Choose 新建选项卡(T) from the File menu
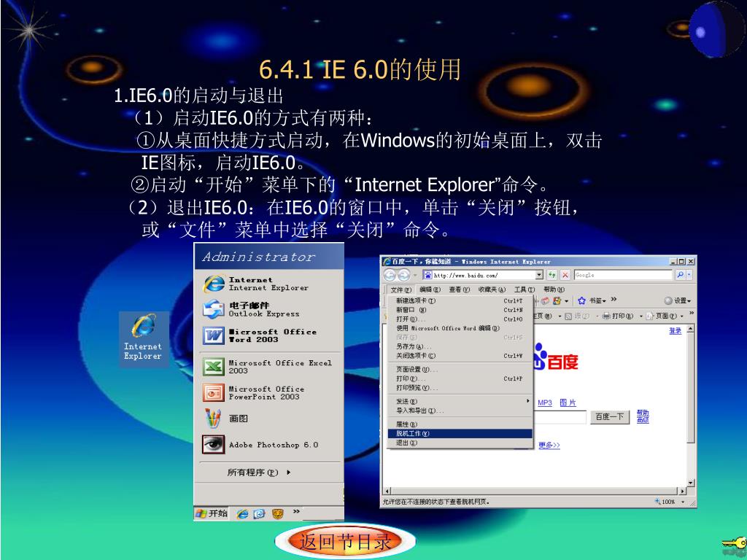Image resolution: width=747 pixels, height=560 pixels. click(x=460, y=301)
